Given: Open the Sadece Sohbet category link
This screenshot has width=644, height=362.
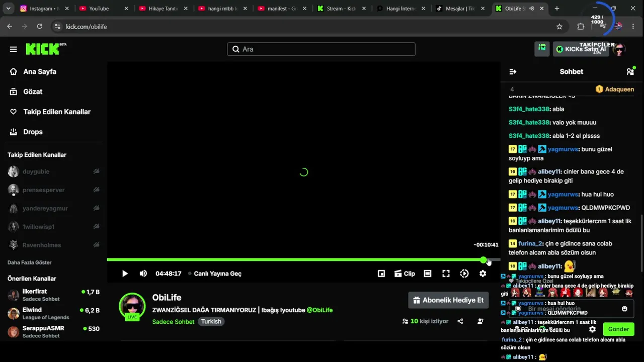Looking at the screenshot, I should pos(173,322).
